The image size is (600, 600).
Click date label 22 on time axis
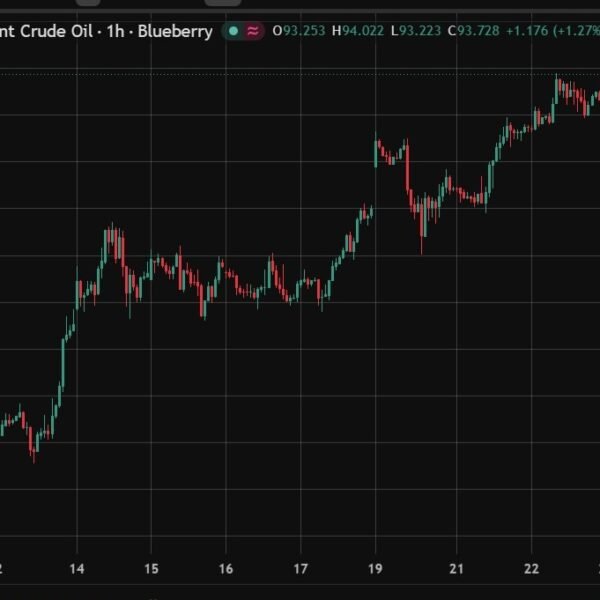(x=531, y=569)
